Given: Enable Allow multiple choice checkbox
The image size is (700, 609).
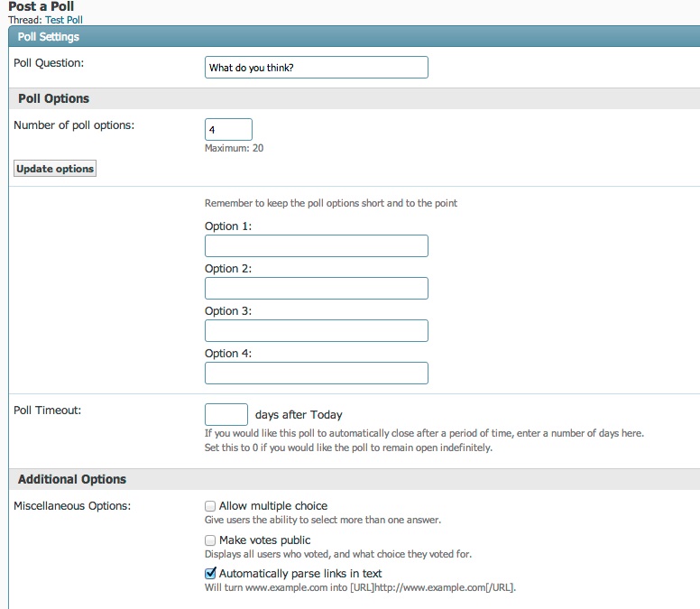Looking at the screenshot, I should pyautogui.click(x=210, y=507).
